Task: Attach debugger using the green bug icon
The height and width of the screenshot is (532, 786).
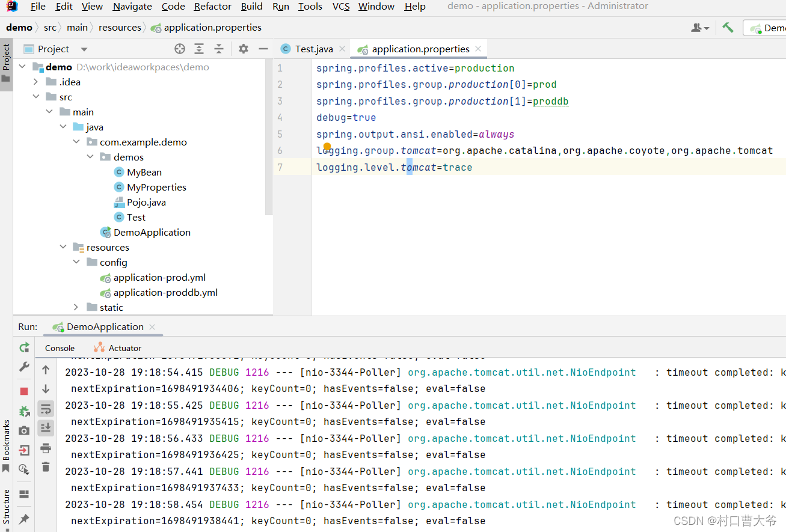Action: click(x=24, y=411)
